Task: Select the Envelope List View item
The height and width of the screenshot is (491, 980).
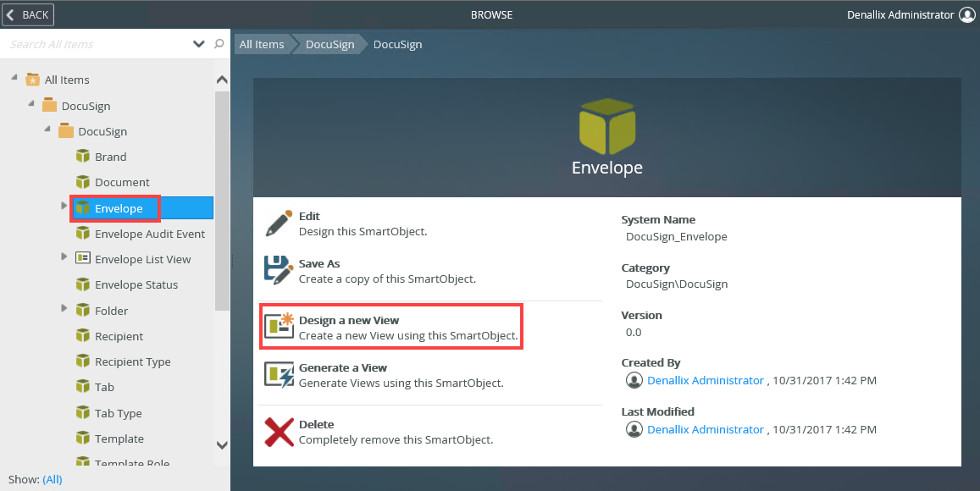Action: tap(142, 259)
